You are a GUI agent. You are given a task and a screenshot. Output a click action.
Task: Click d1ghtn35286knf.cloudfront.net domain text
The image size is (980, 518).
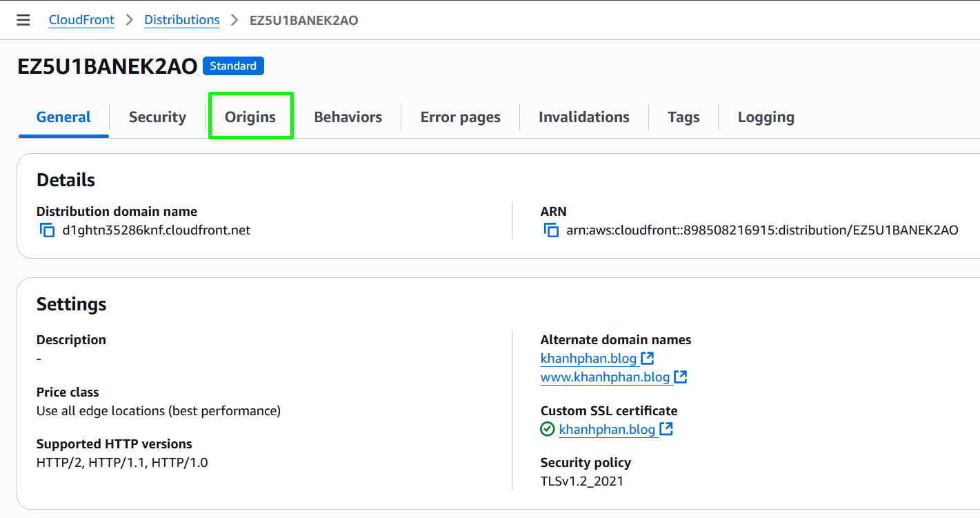(157, 230)
